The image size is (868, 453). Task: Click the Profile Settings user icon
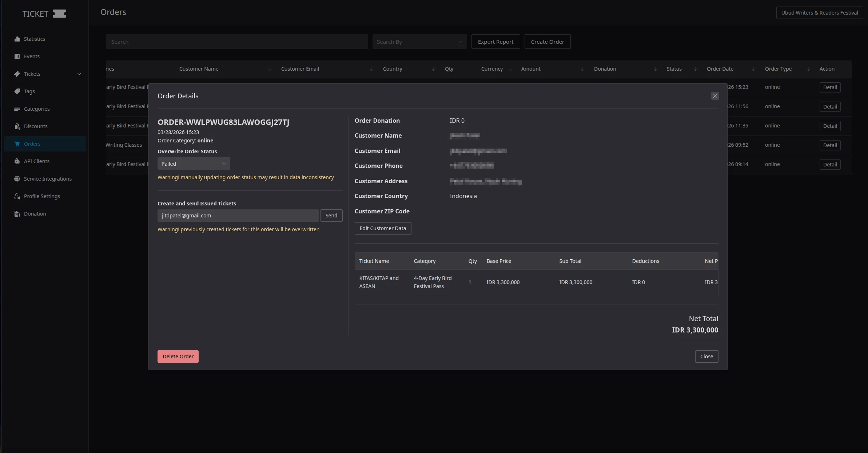point(17,196)
